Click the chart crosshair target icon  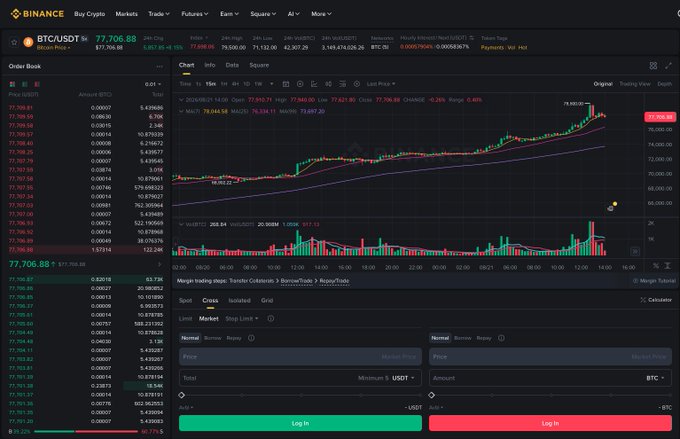[x=300, y=84]
